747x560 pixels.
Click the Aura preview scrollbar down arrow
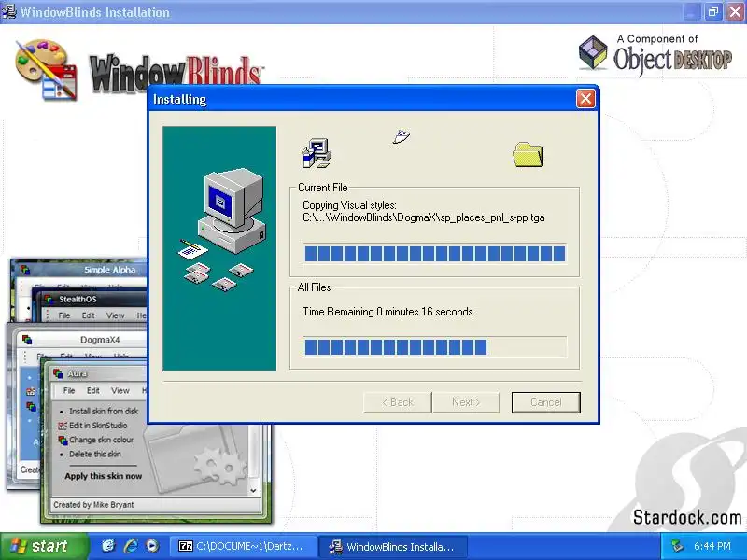click(x=253, y=490)
